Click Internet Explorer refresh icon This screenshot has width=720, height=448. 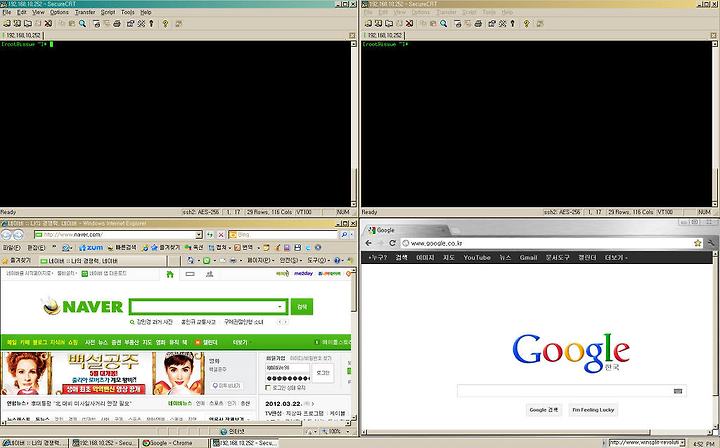point(210,235)
